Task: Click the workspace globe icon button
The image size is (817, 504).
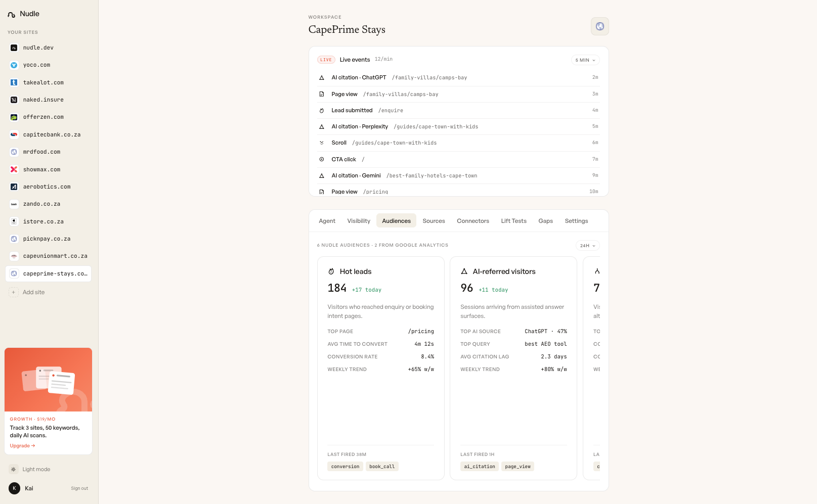Action: click(x=600, y=26)
